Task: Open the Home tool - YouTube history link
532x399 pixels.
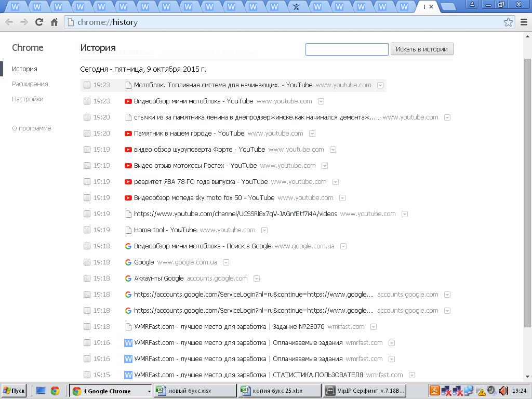Action: [x=165, y=230]
